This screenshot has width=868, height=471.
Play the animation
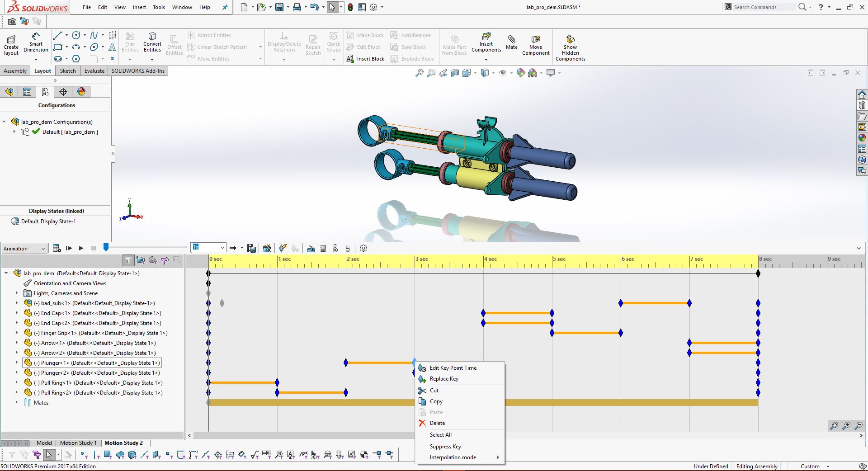tap(81, 248)
